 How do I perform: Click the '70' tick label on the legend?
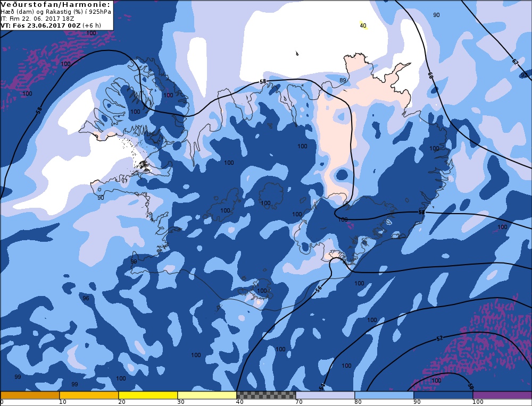[298, 402]
